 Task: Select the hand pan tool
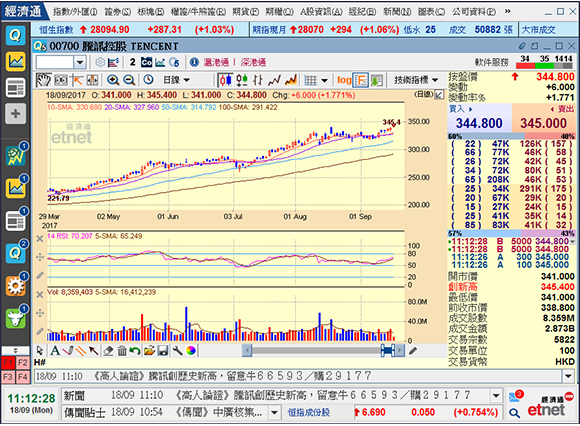click(x=43, y=80)
